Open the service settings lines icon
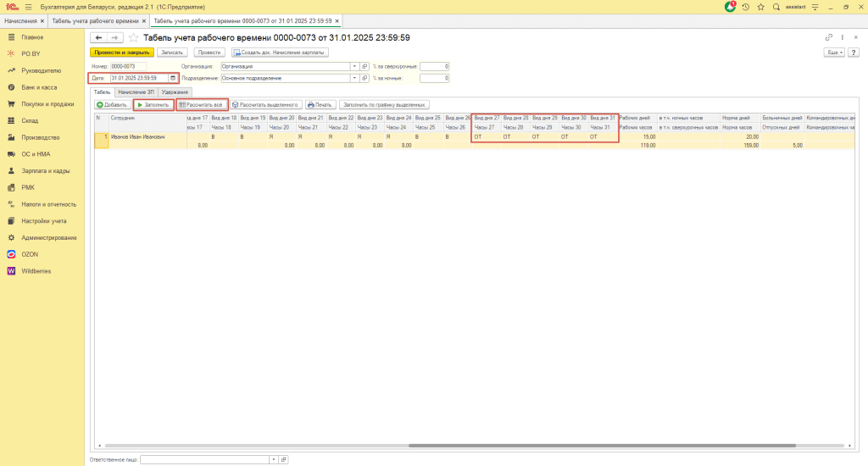Image resolution: width=868 pixels, height=466 pixels. click(815, 7)
